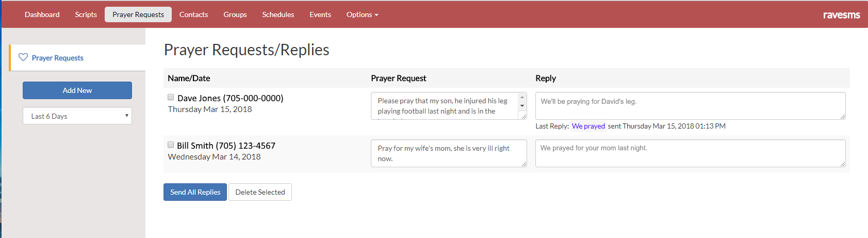Navigate to Schedules
The height and width of the screenshot is (238, 868).
278,14
